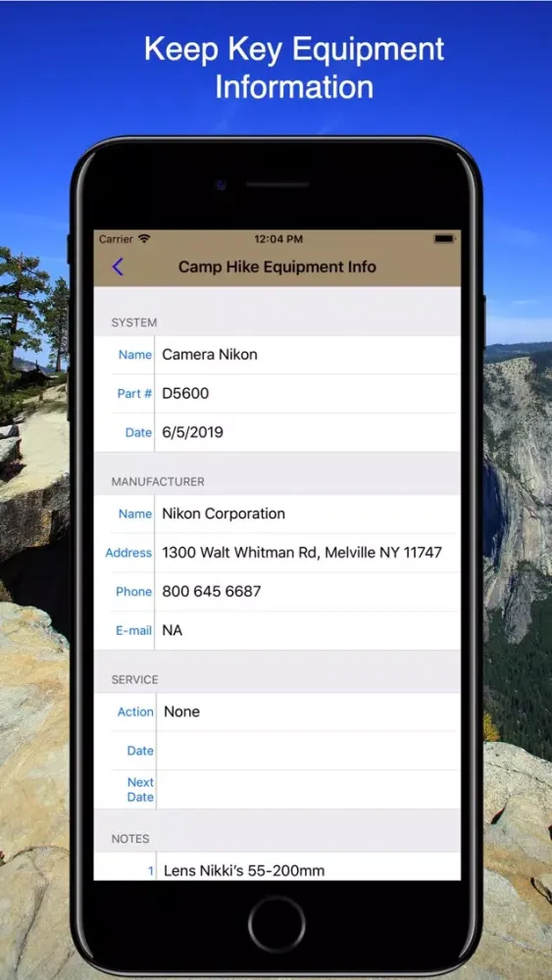This screenshot has width=552, height=980.
Task: Edit the manufacturer name 'Nikon Corporation'
Action: pos(308,514)
